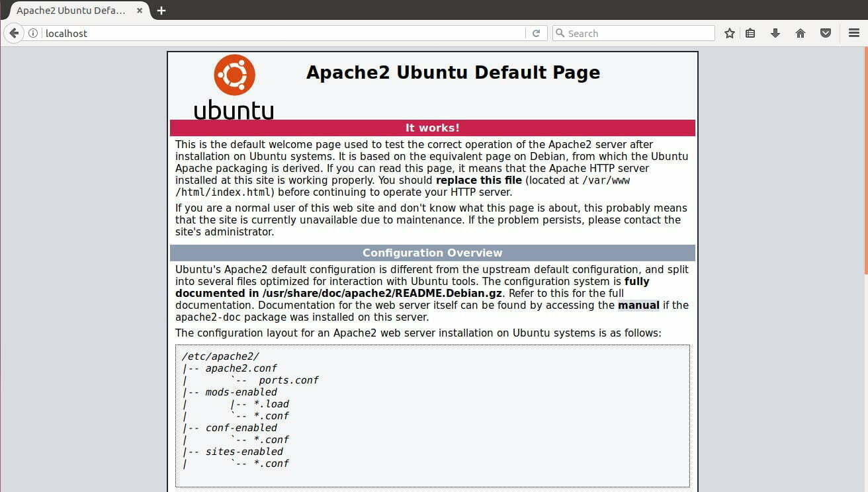868x492 pixels.
Task: Click the 'Configuration Overview' section header
Action: point(433,253)
